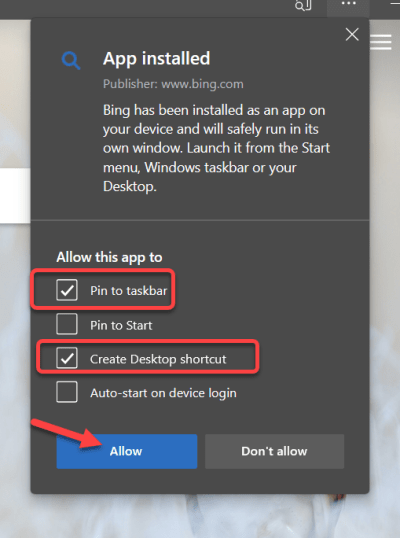Image resolution: width=400 pixels, height=538 pixels.
Task: Click the reading toolbar icon left of the three dots
Action: click(303, 5)
